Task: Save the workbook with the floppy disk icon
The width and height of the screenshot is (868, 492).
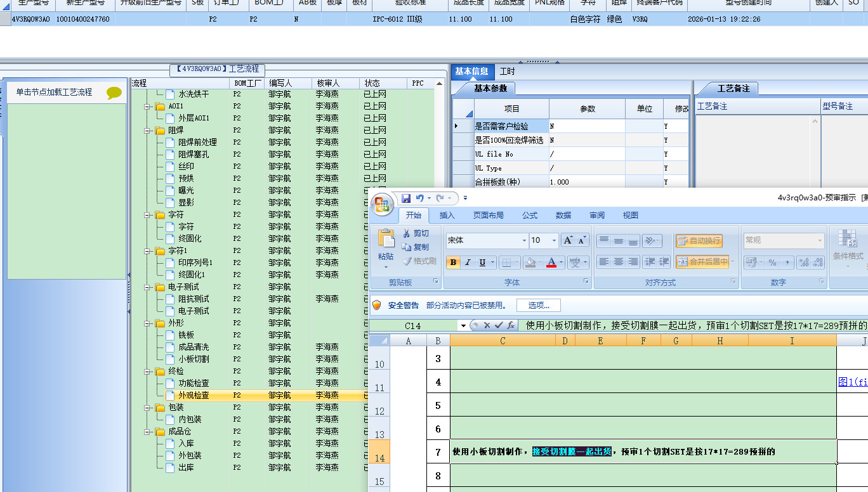Action: pos(406,198)
